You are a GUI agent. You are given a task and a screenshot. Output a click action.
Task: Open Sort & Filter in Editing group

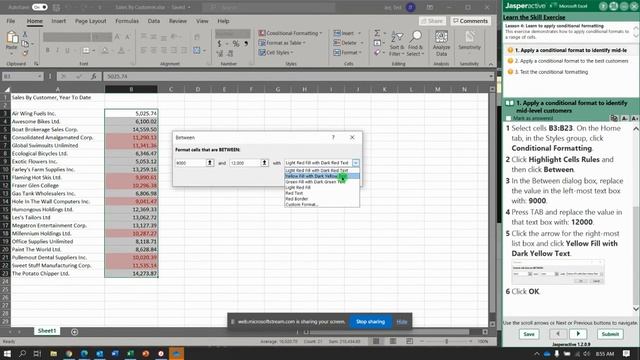(x=396, y=44)
